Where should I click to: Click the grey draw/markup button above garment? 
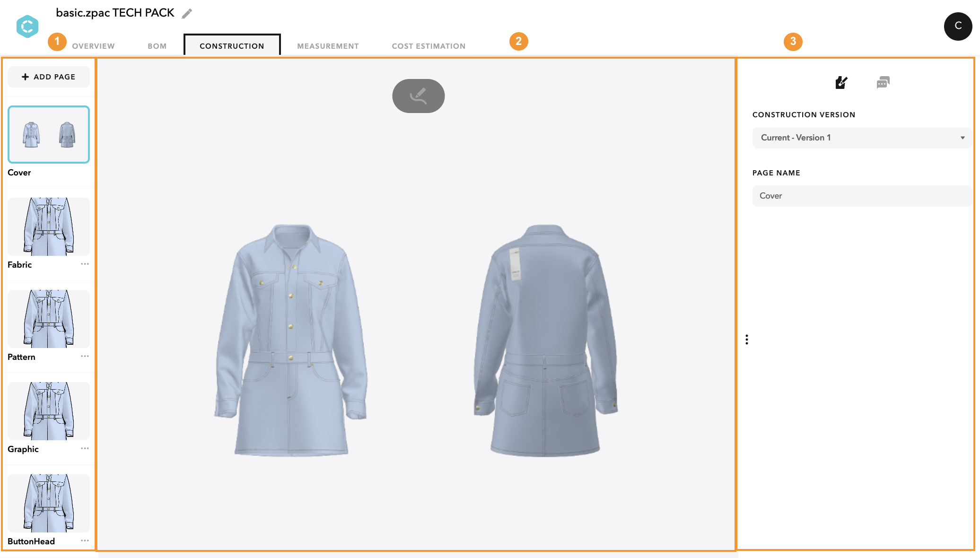pyautogui.click(x=418, y=96)
